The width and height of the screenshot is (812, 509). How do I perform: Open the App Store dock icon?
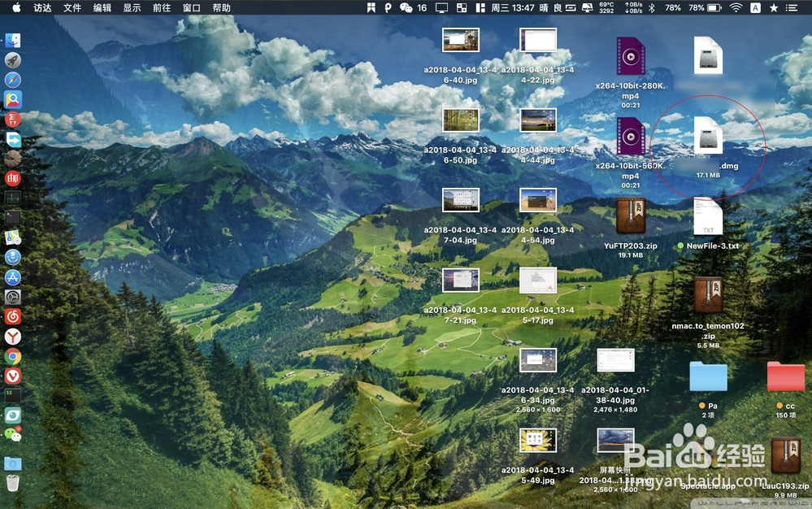(x=13, y=277)
